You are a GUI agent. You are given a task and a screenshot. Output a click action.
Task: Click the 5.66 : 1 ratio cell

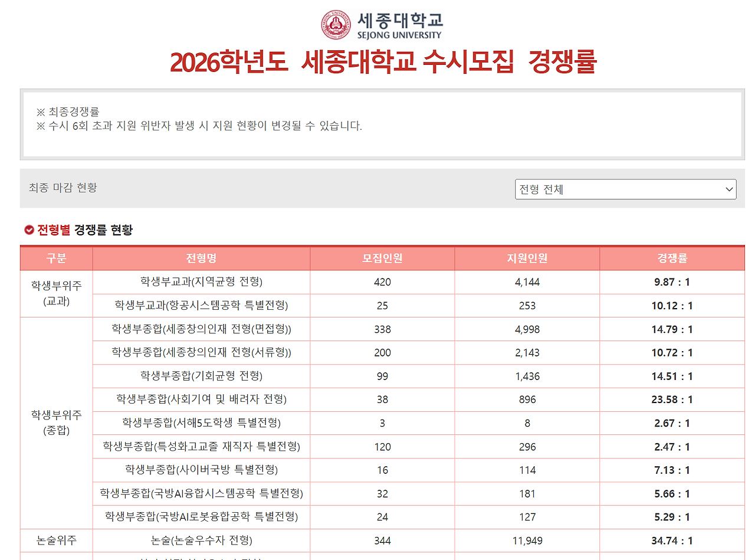click(x=672, y=493)
